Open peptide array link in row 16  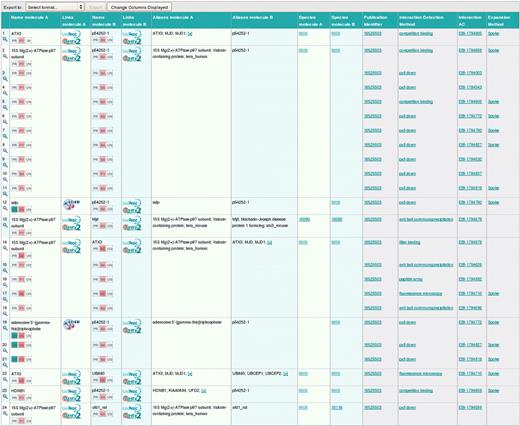411,279
